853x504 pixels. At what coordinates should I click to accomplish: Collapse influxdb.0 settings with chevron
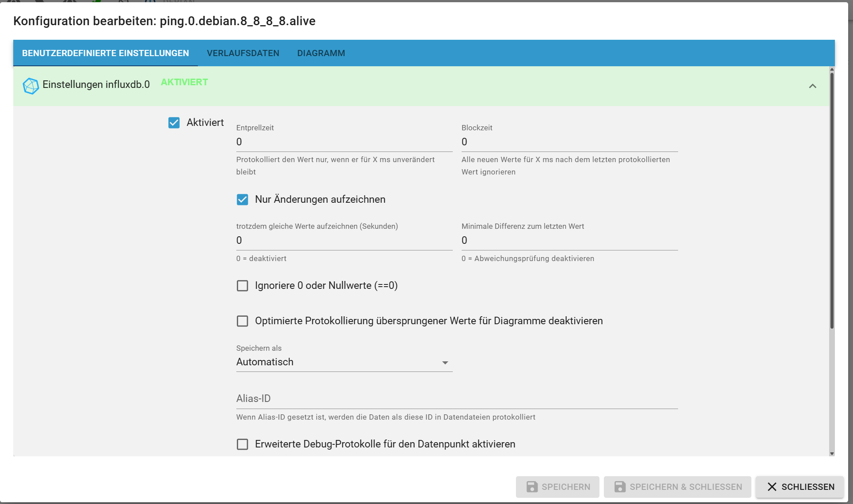click(812, 86)
